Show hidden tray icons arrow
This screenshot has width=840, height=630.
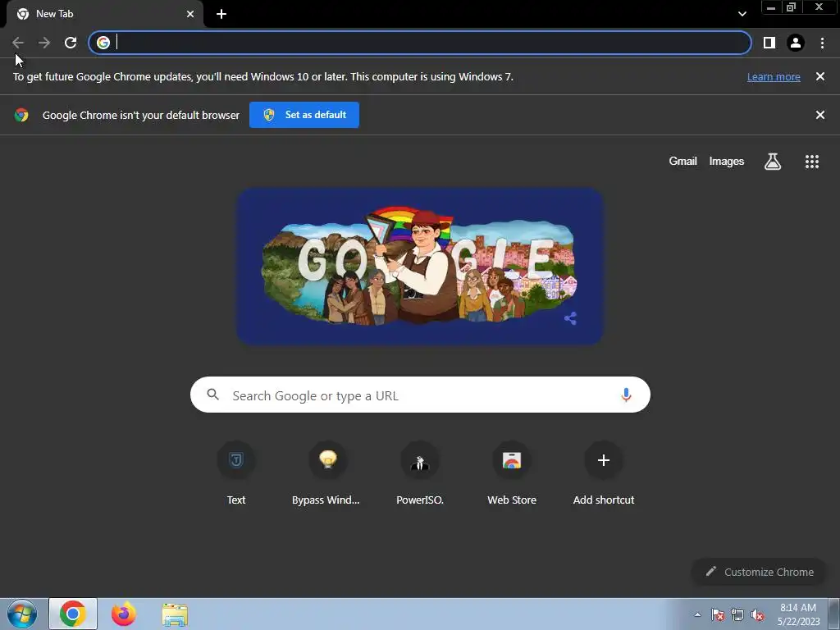pyautogui.click(x=697, y=614)
